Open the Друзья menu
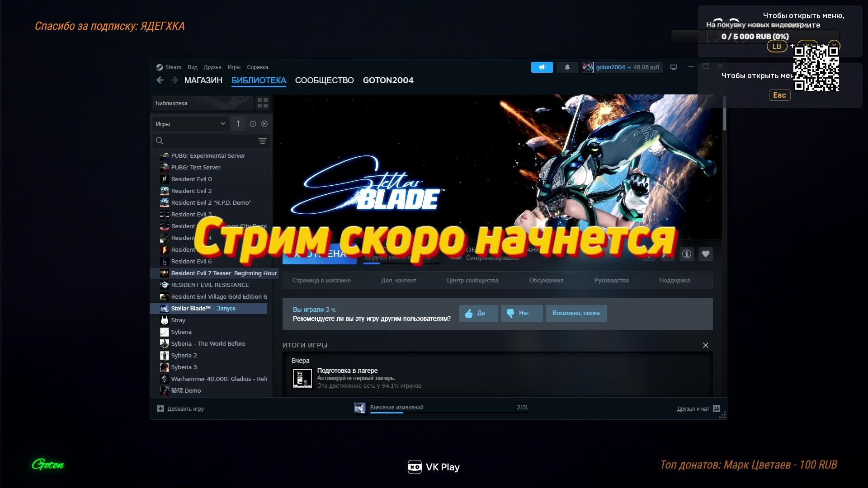Viewport: 868px width, 488px height. pos(212,67)
